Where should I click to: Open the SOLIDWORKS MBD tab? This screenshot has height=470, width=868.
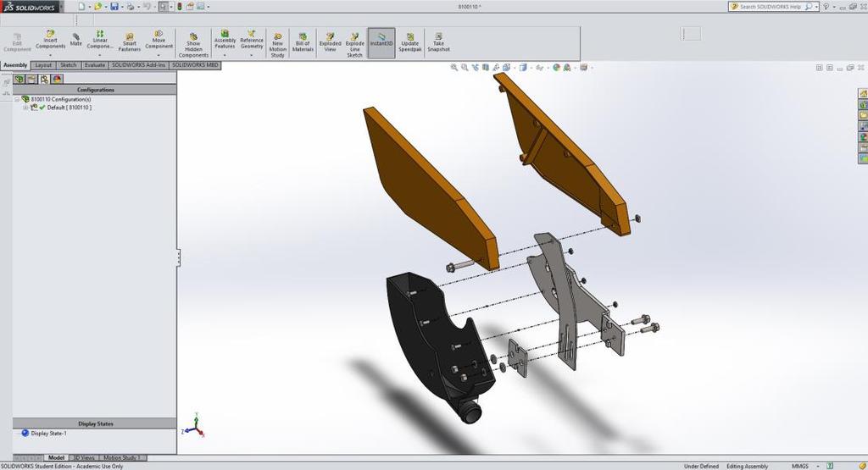coord(195,65)
